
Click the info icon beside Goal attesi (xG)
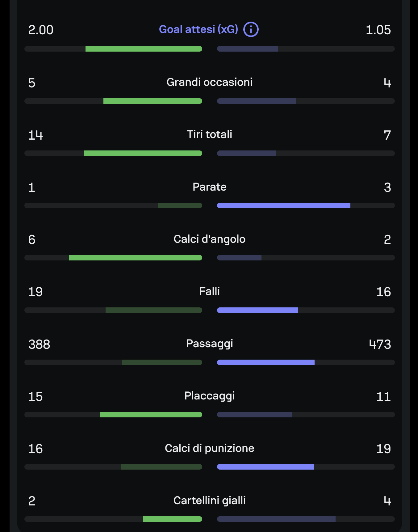(251, 30)
